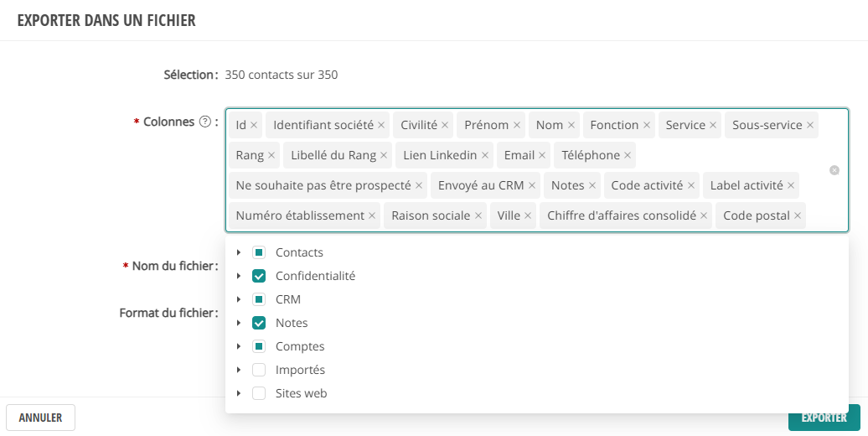Remove the Code postal tag

(798, 216)
